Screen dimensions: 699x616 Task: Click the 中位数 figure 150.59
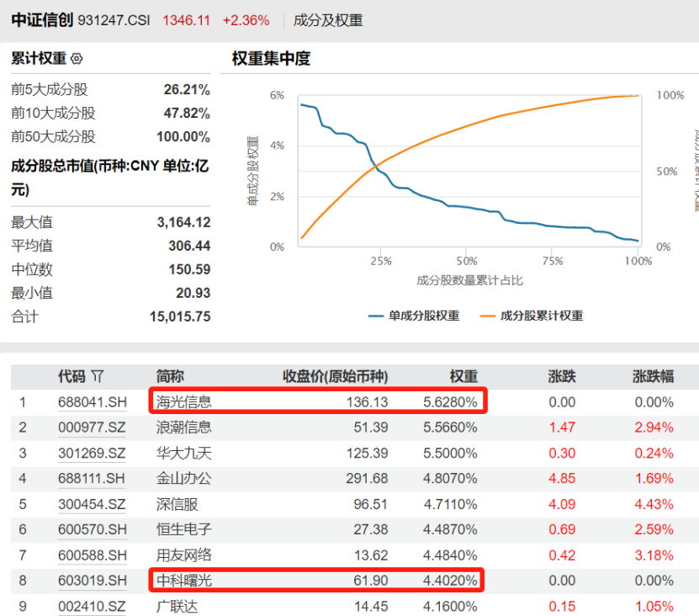(x=189, y=269)
